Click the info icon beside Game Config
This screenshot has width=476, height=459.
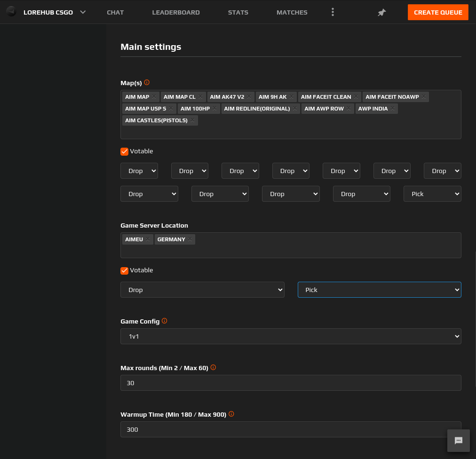(x=164, y=320)
